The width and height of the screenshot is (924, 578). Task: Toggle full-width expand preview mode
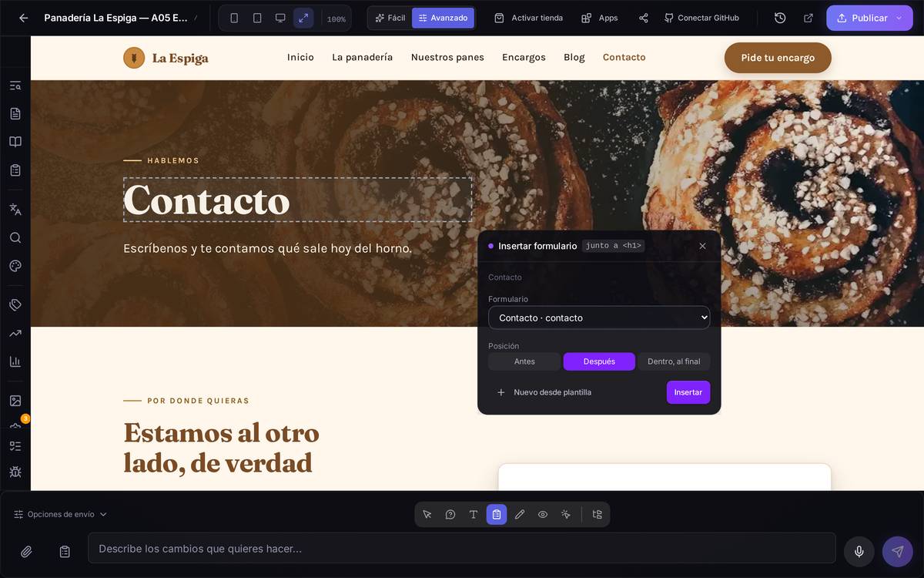303,18
